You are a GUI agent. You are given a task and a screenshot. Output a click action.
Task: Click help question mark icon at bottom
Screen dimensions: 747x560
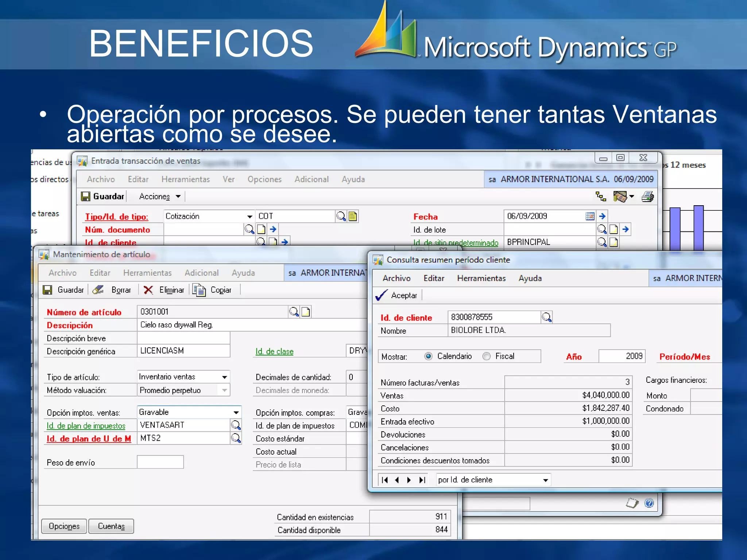click(649, 503)
